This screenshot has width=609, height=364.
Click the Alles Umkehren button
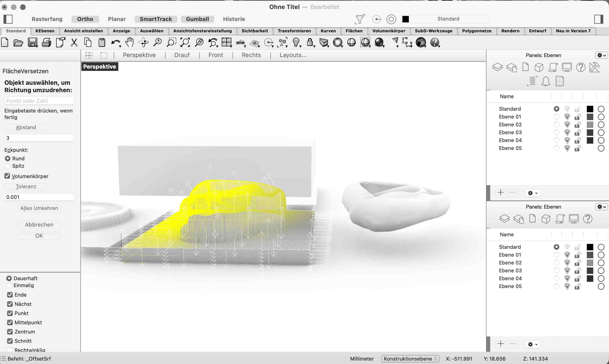[x=39, y=208]
